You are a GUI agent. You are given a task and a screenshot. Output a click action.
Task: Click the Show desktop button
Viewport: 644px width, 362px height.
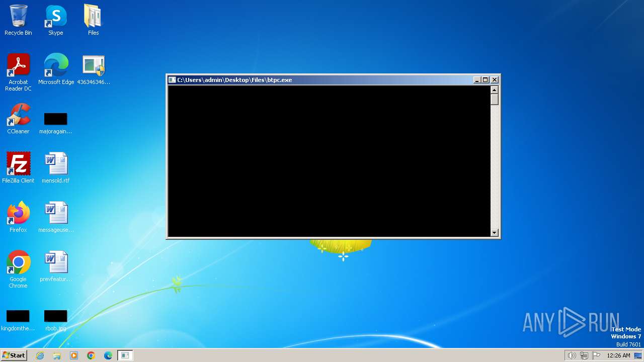coord(638,355)
